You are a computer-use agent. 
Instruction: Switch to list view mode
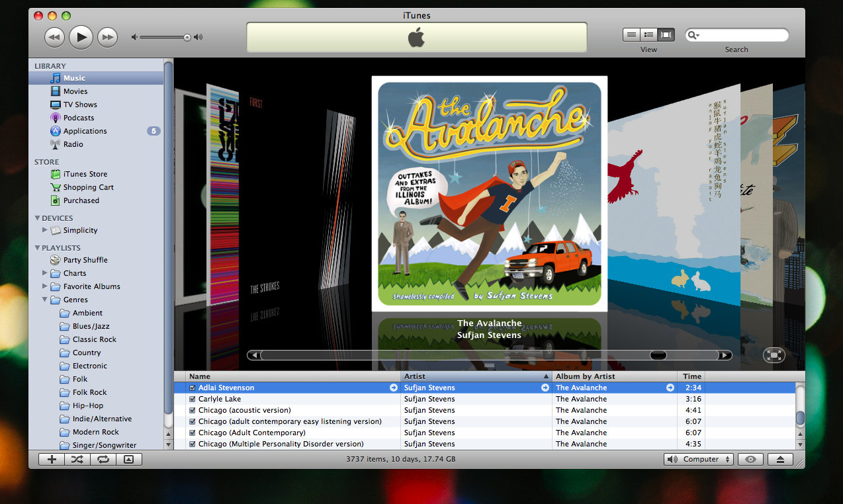click(631, 34)
